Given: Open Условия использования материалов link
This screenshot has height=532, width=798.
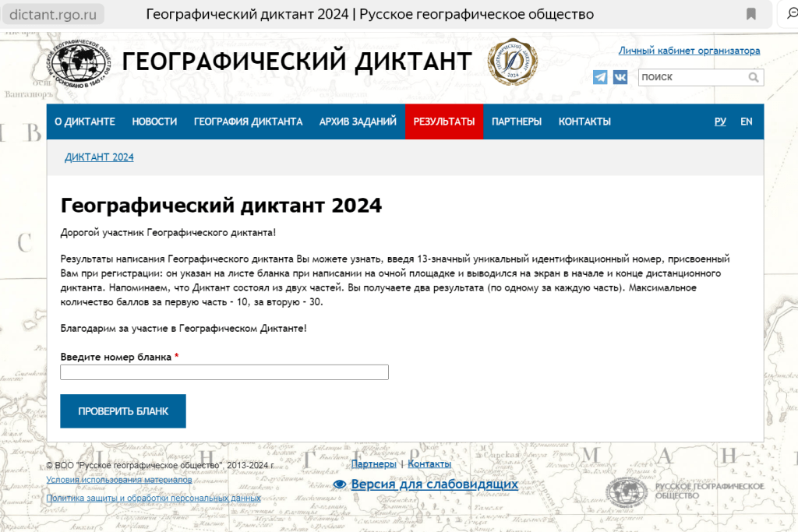Looking at the screenshot, I should [x=119, y=480].
